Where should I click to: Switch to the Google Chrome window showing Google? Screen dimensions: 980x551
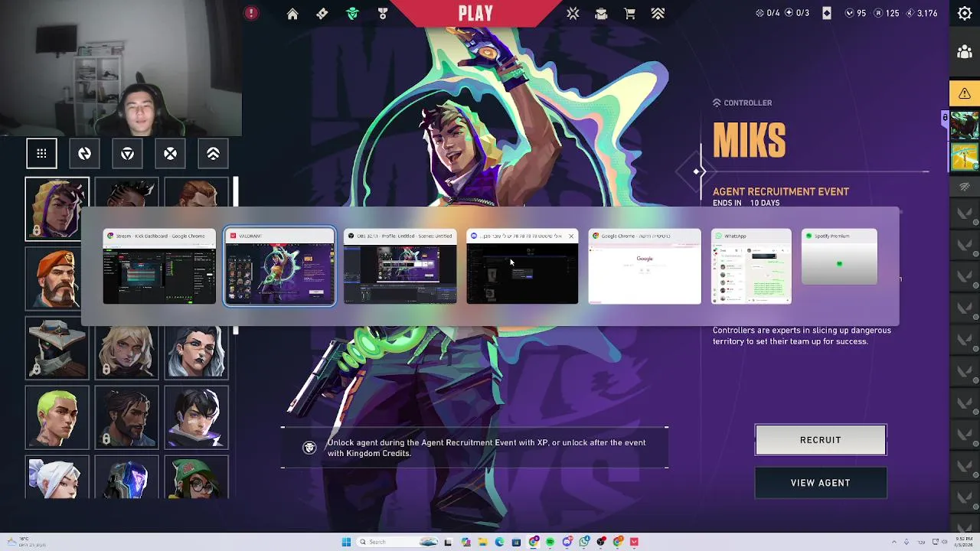tap(645, 267)
